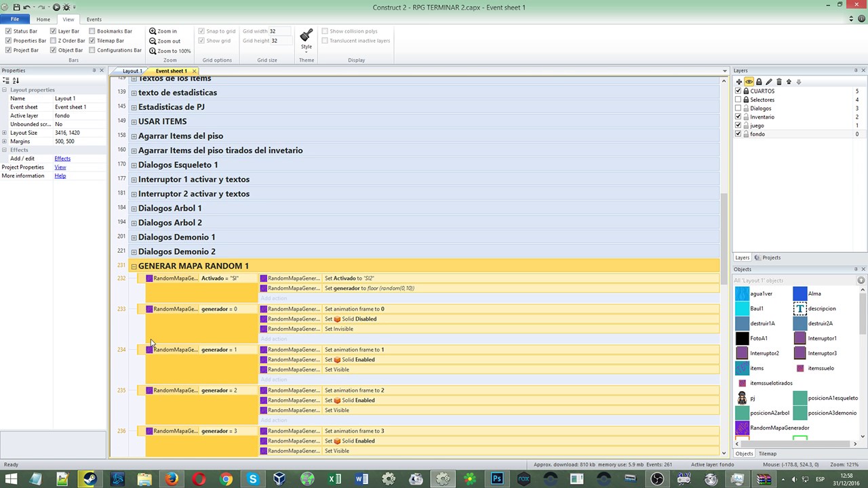Run the layout with the play icon
This screenshot has height=488, width=868.
[x=57, y=7]
